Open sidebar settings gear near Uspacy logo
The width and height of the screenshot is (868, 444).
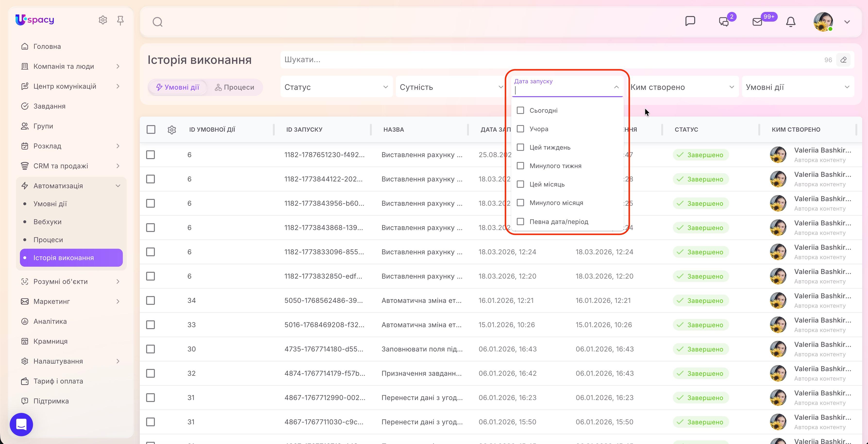pos(103,20)
